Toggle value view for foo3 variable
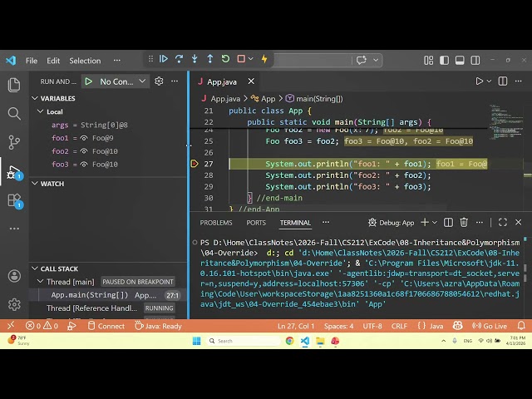This screenshot has height=399, width=532. point(84,165)
